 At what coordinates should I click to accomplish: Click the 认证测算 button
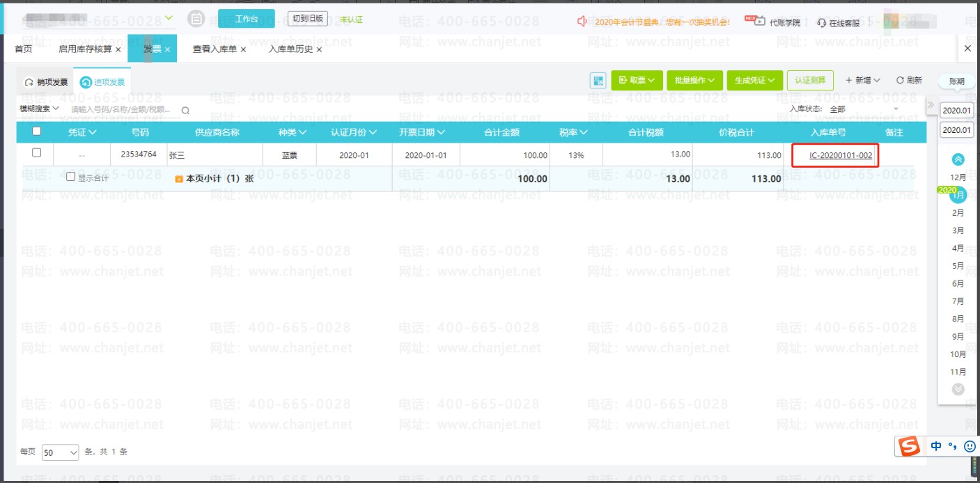tap(810, 80)
